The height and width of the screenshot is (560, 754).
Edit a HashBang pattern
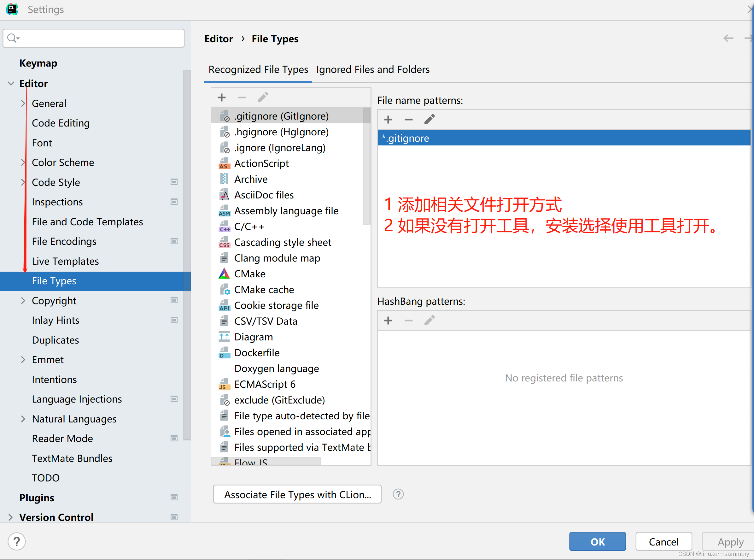click(x=430, y=320)
